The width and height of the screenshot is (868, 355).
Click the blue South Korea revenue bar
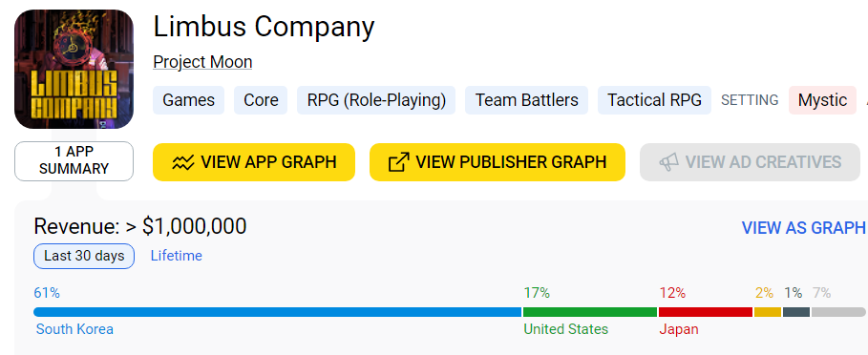point(277,312)
